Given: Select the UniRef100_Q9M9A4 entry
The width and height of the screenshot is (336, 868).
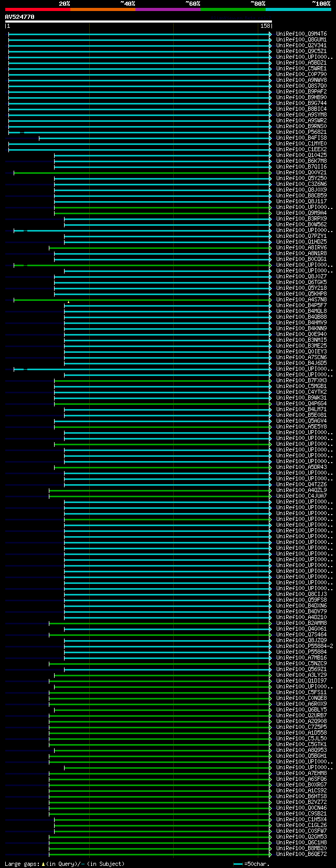Looking at the screenshot, I should tap(301, 213).
